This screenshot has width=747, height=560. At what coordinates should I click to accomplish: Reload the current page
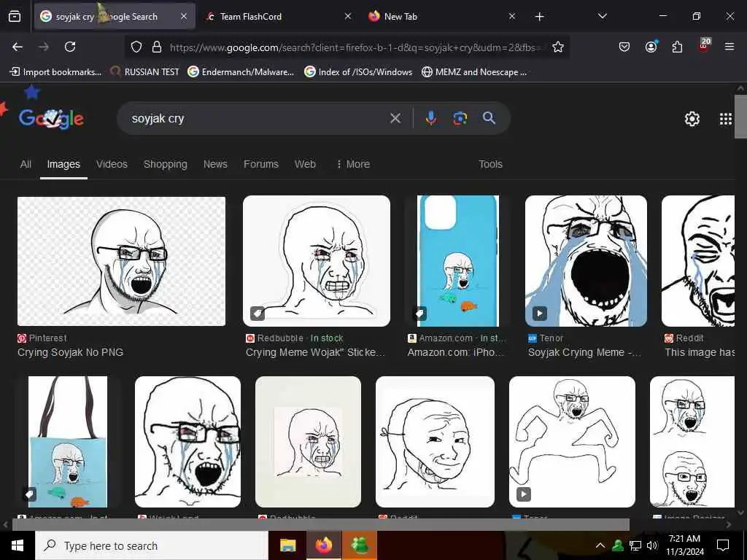[x=70, y=47]
